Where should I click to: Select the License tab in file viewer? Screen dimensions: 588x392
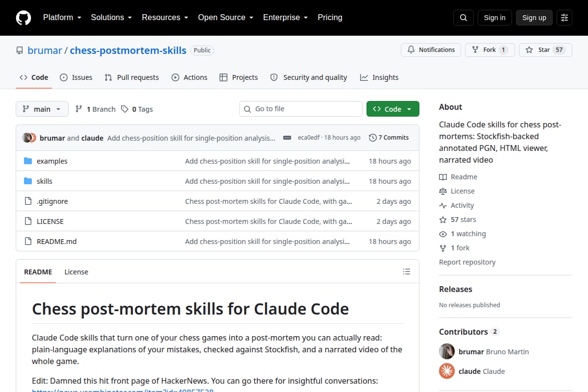pyautogui.click(x=76, y=271)
